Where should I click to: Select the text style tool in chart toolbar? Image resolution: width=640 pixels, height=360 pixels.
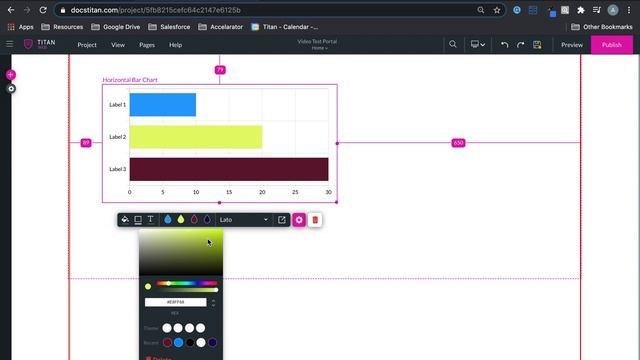coord(151,220)
